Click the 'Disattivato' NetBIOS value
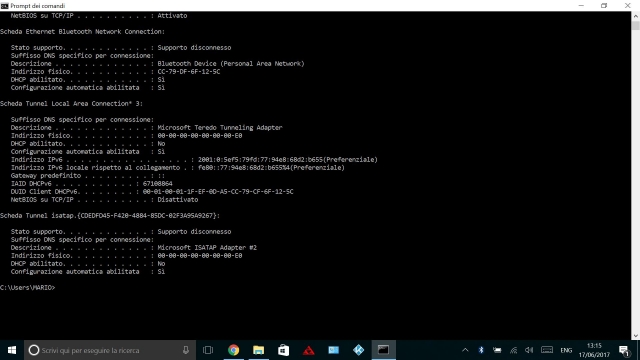This screenshot has width=640, height=360. [178, 200]
